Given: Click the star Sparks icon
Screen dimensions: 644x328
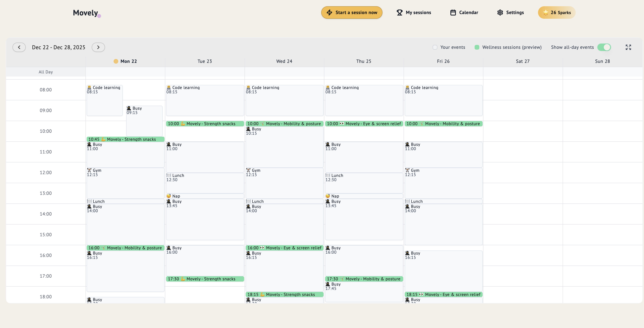Looking at the screenshot, I should pos(545,12).
